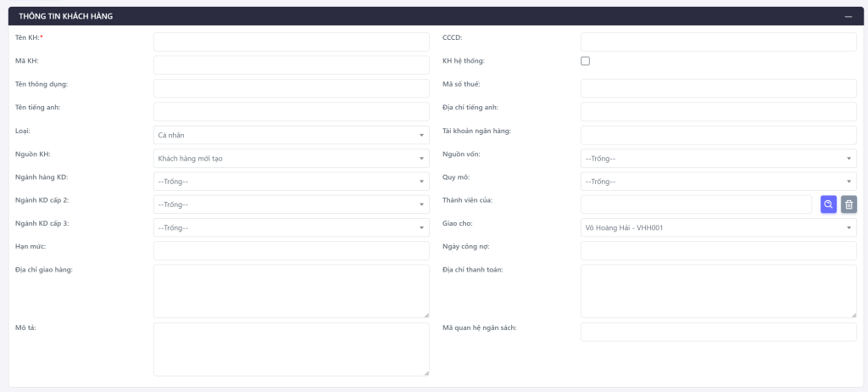Image resolution: width=868 pixels, height=392 pixels.
Task: Select the Mã quan hệ ngân sách field
Action: pos(718,332)
